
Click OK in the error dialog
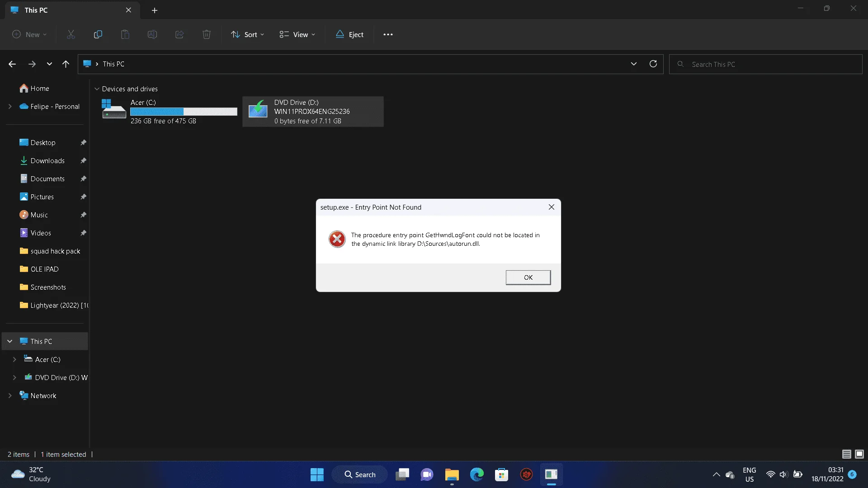[528, 277]
